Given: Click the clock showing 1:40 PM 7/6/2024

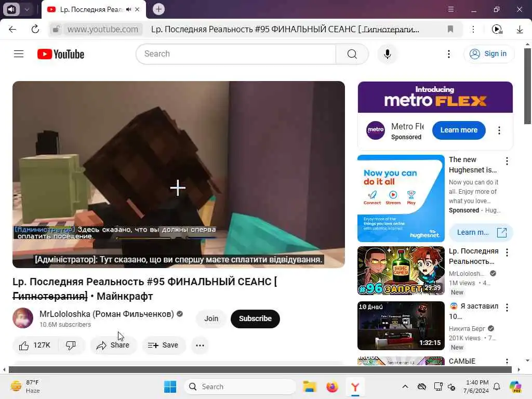Looking at the screenshot, I should click(x=477, y=387).
